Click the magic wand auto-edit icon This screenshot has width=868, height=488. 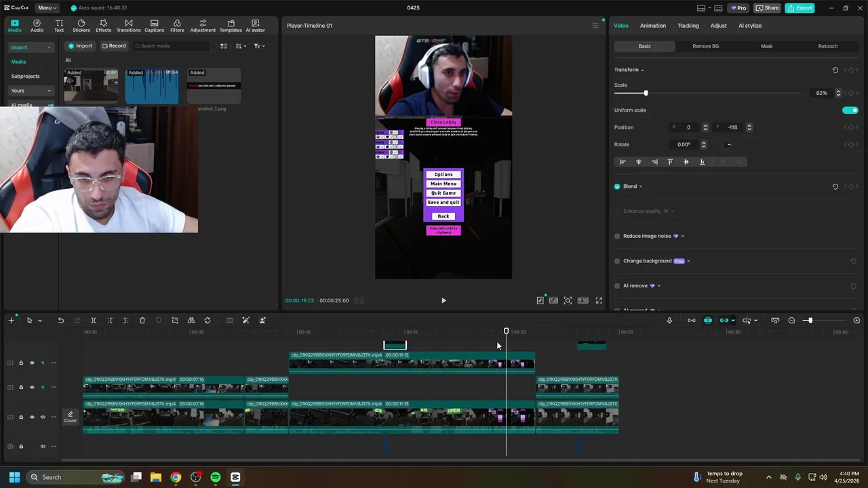[246, 321]
